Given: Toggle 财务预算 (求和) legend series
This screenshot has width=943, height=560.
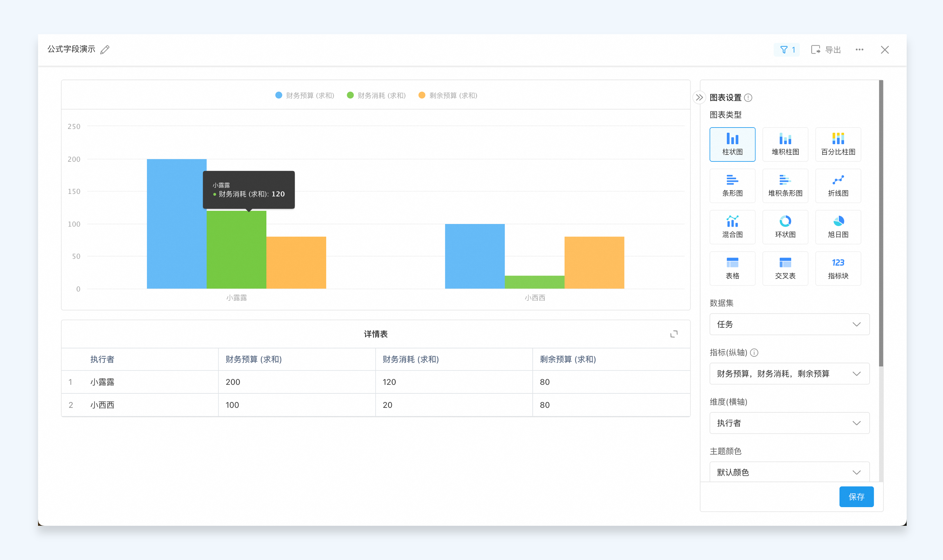Looking at the screenshot, I should (305, 95).
